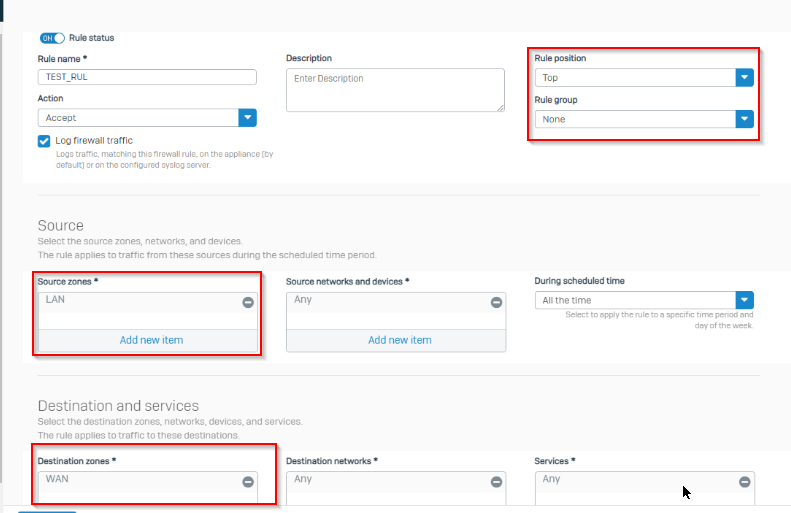Open the Action dropdown arrow

pos(247,118)
